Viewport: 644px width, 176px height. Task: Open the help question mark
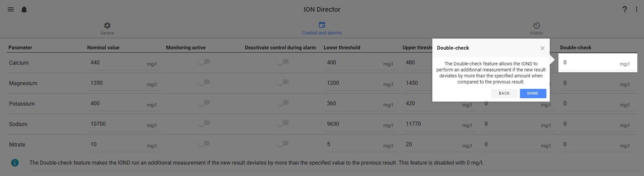click(x=625, y=9)
